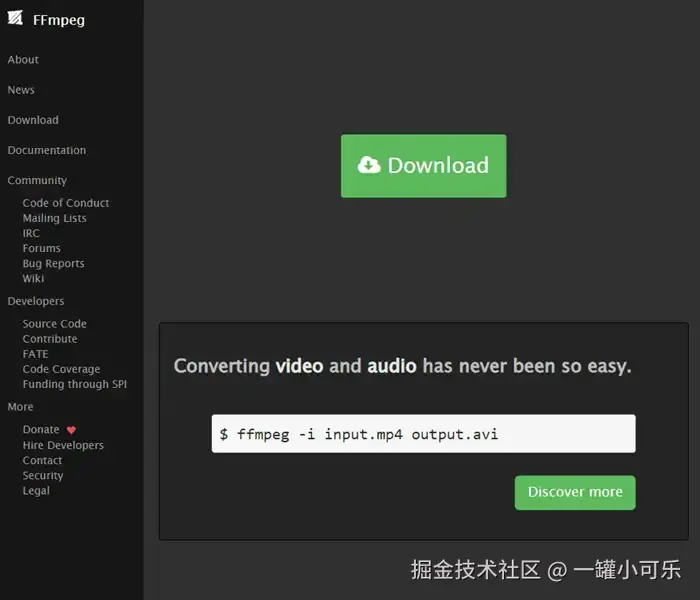This screenshot has width=700, height=600.
Task: Open Bug Reports link
Action: [53, 263]
